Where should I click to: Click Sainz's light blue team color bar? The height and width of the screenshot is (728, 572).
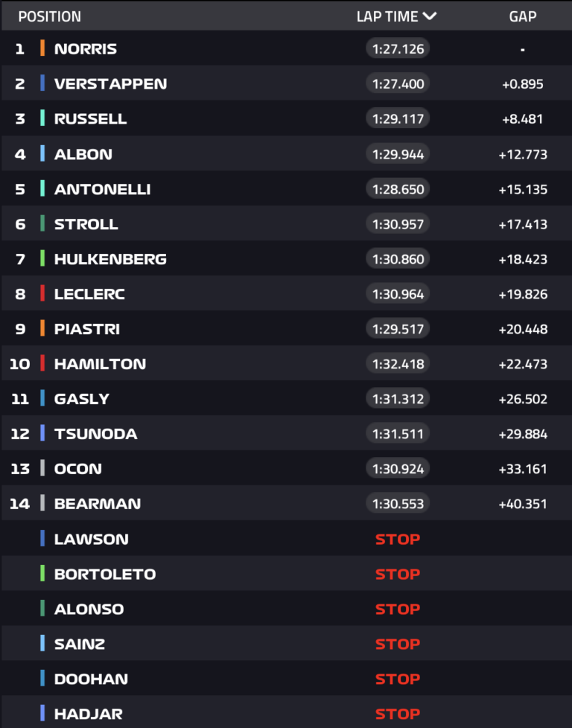42,644
